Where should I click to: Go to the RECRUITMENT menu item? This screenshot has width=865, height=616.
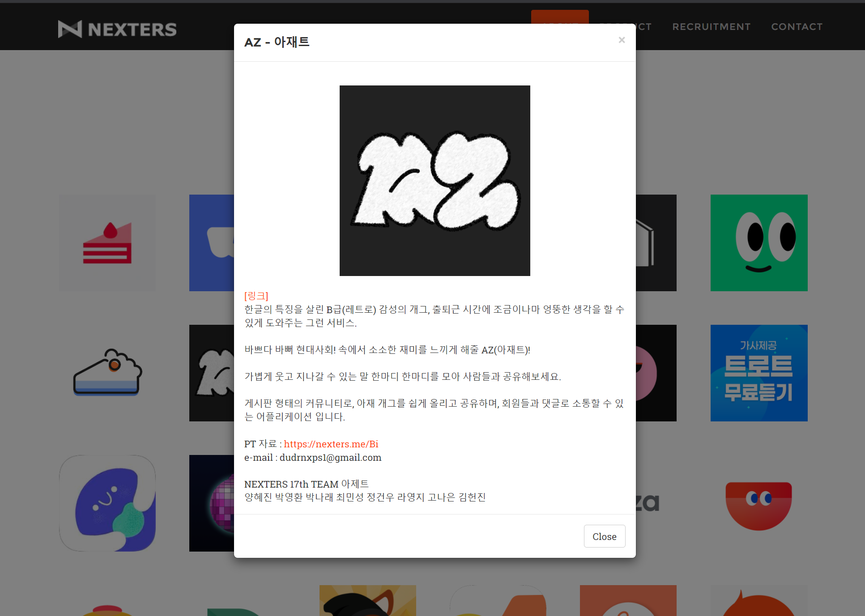[x=711, y=27]
